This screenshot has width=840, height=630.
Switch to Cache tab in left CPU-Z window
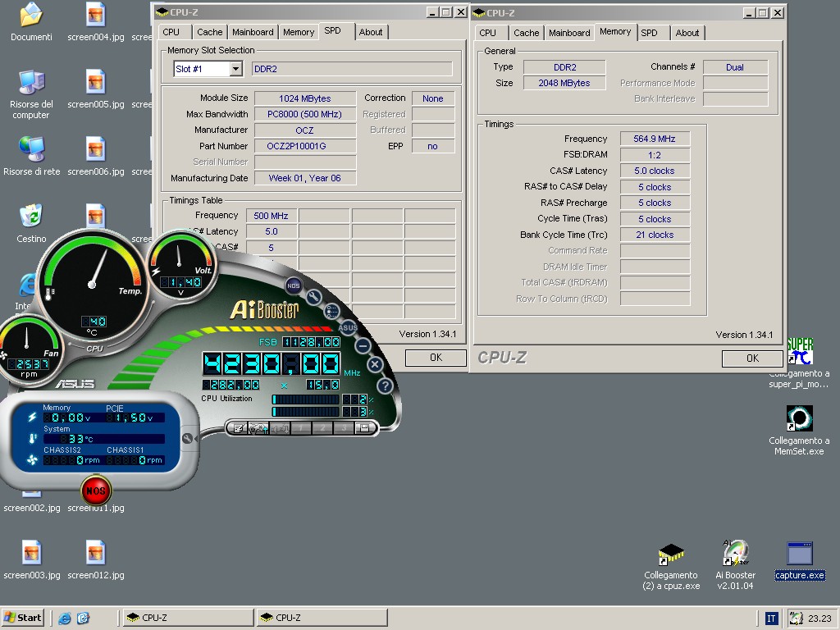click(209, 32)
